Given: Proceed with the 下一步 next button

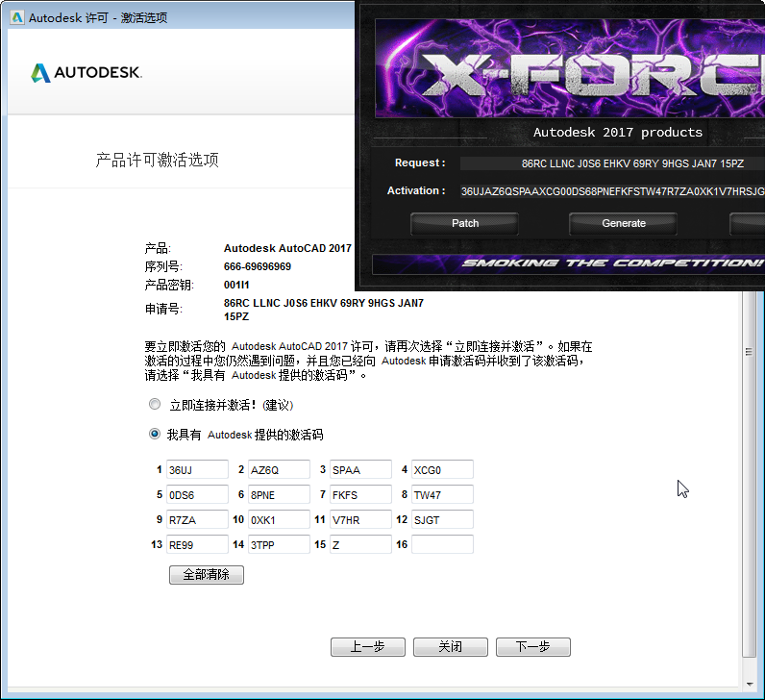Looking at the screenshot, I should pyautogui.click(x=533, y=647).
